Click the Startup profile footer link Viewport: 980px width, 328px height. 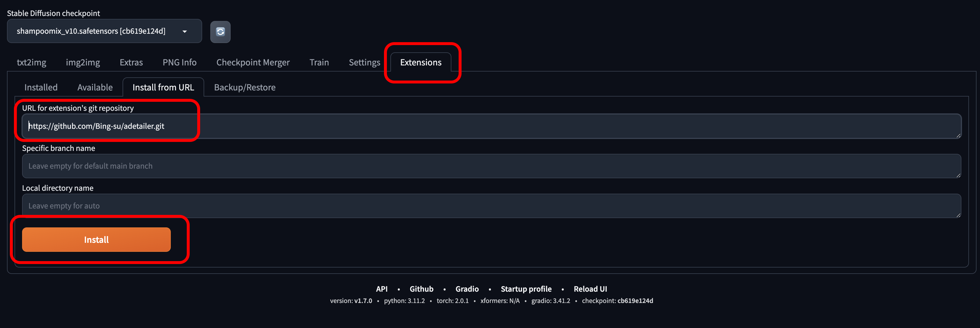(526, 289)
